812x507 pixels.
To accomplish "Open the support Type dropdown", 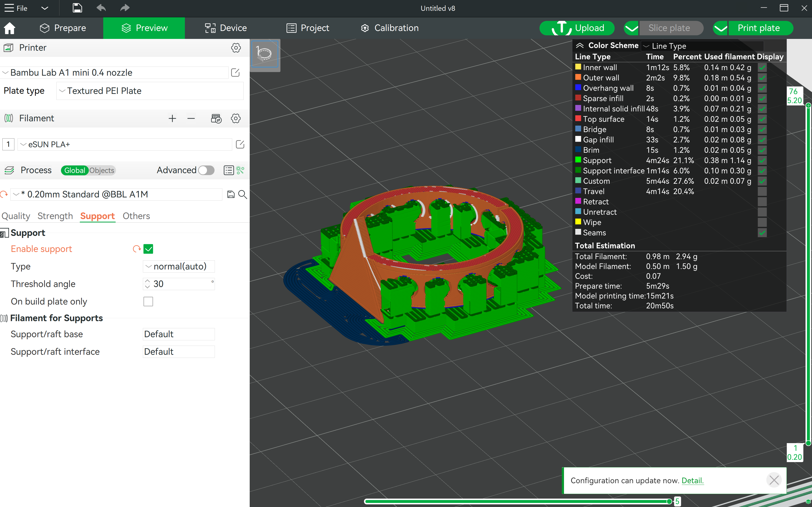I will point(179,266).
